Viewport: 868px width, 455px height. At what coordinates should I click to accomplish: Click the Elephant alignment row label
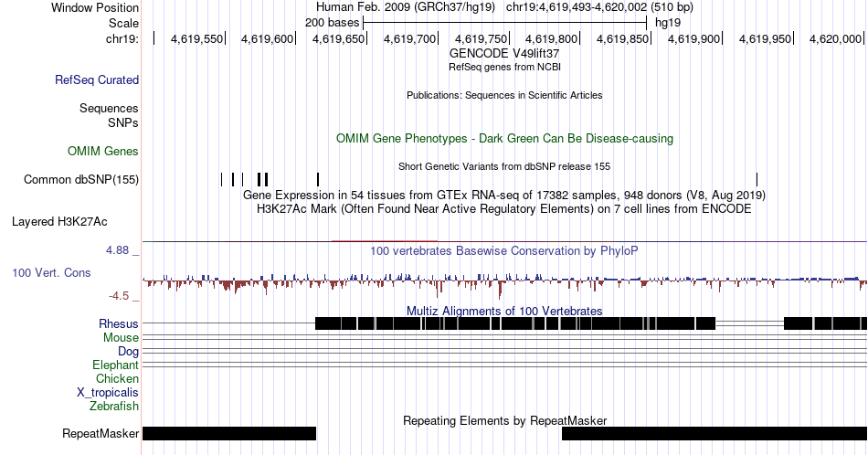116,365
